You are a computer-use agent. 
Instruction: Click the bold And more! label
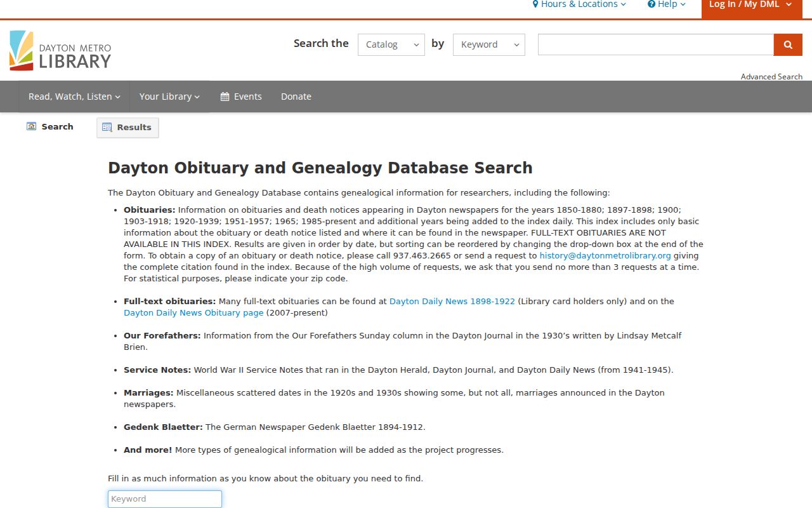[x=148, y=450]
